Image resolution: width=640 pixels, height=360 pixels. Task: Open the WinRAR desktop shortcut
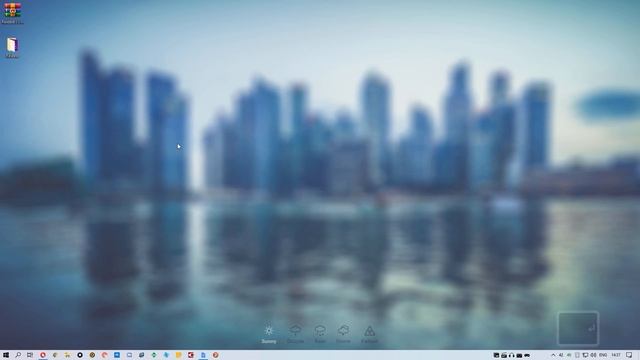[12, 13]
